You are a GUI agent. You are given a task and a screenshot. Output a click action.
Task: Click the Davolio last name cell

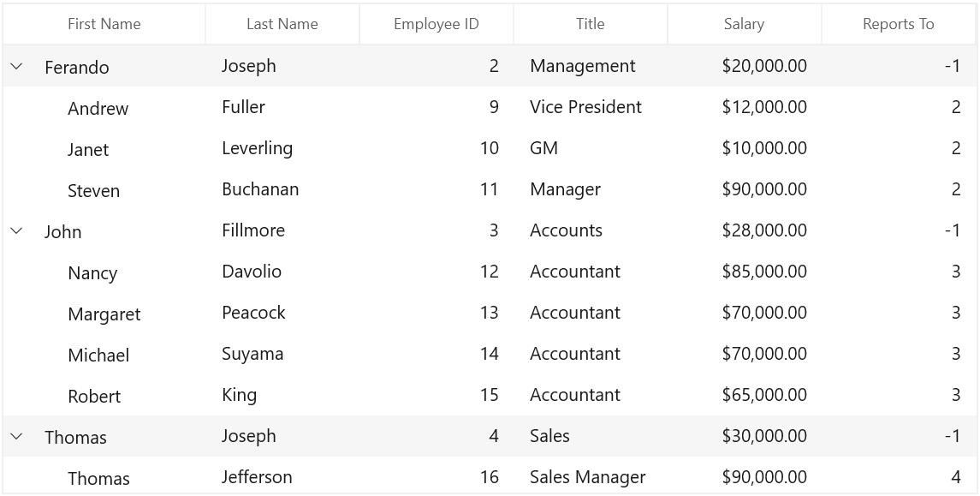(282, 272)
